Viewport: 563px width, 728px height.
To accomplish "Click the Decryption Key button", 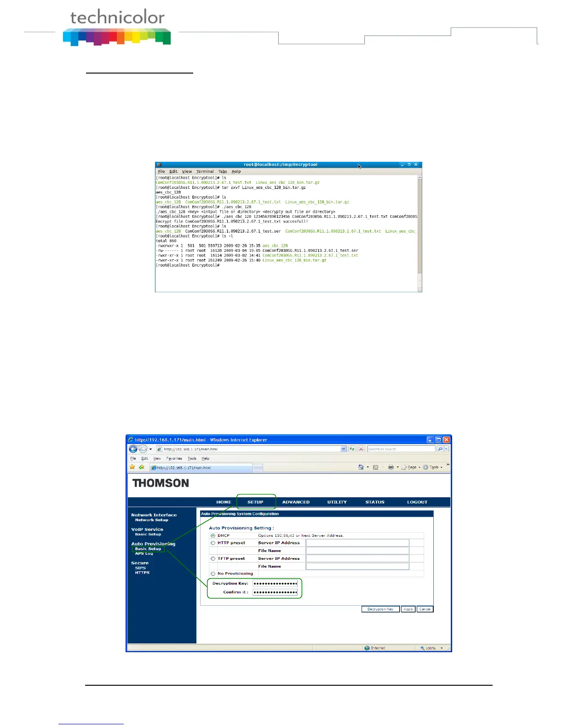I will [x=380, y=609].
